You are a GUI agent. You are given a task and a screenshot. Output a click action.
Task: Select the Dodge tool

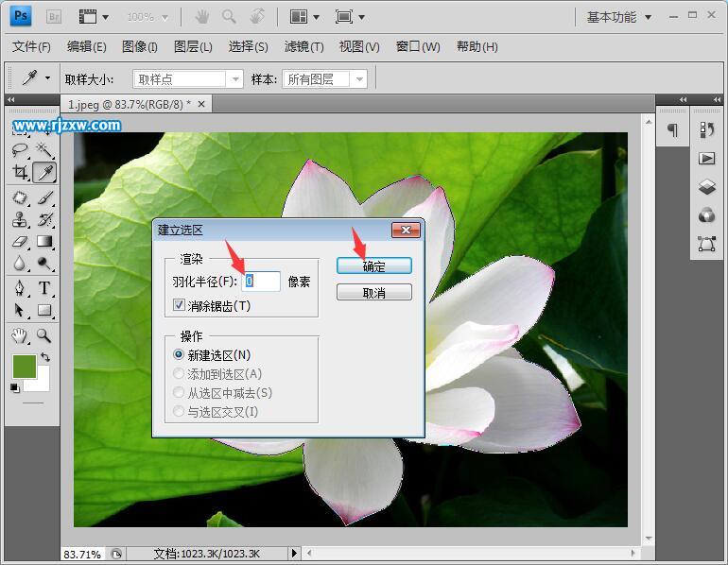click(x=44, y=264)
